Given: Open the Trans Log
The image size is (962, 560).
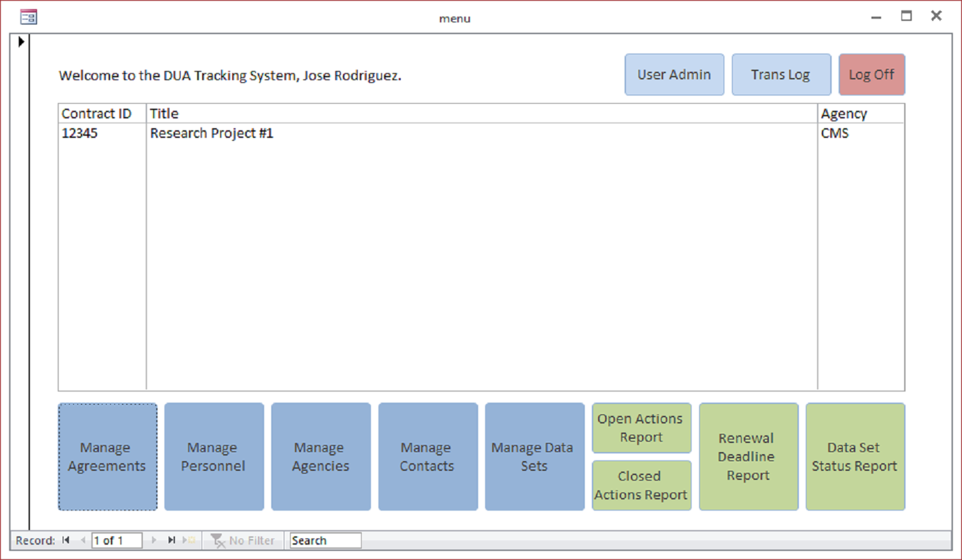Looking at the screenshot, I should coord(781,75).
